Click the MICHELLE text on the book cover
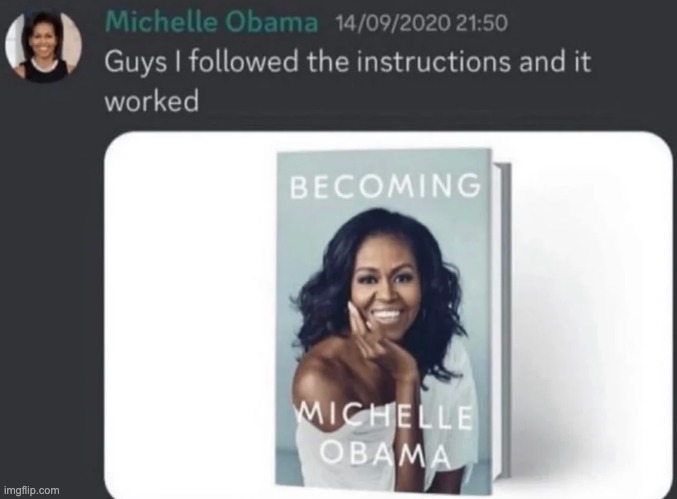Viewport: 677px width, 499px height. (x=385, y=417)
